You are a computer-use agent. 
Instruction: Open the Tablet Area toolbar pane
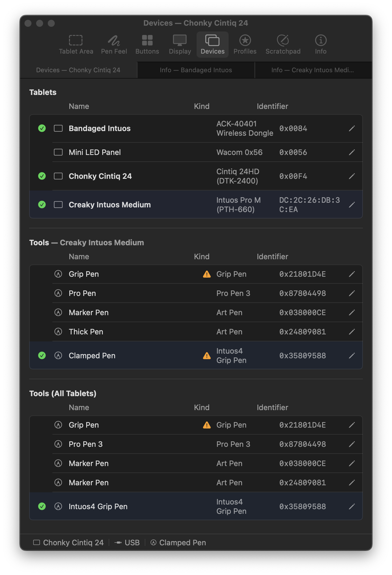(76, 45)
